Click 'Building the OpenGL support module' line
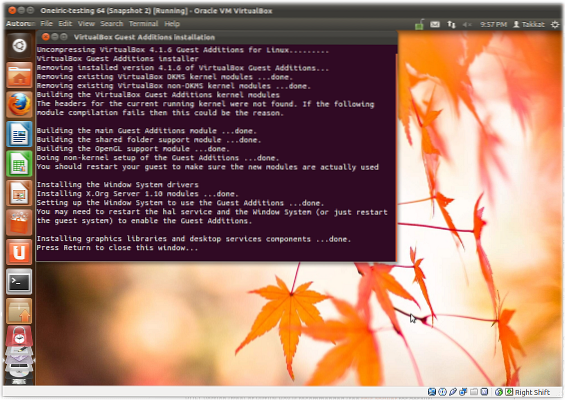 point(133,149)
